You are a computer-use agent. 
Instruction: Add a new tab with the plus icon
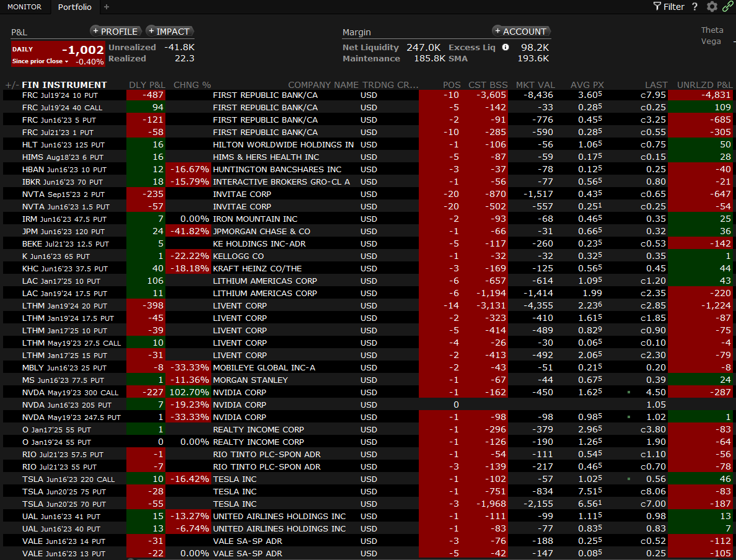pos(107,7)
